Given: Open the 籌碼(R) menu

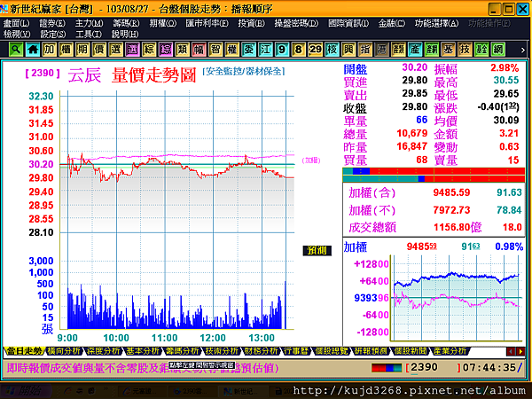Looking at the screenshot, I should [126, 23].
